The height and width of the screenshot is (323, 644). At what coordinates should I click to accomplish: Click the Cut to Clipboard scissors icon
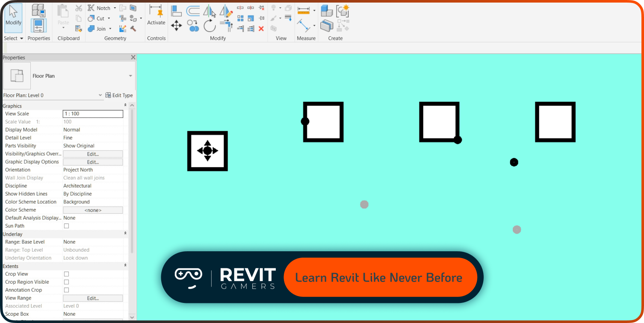pos(79,8)
